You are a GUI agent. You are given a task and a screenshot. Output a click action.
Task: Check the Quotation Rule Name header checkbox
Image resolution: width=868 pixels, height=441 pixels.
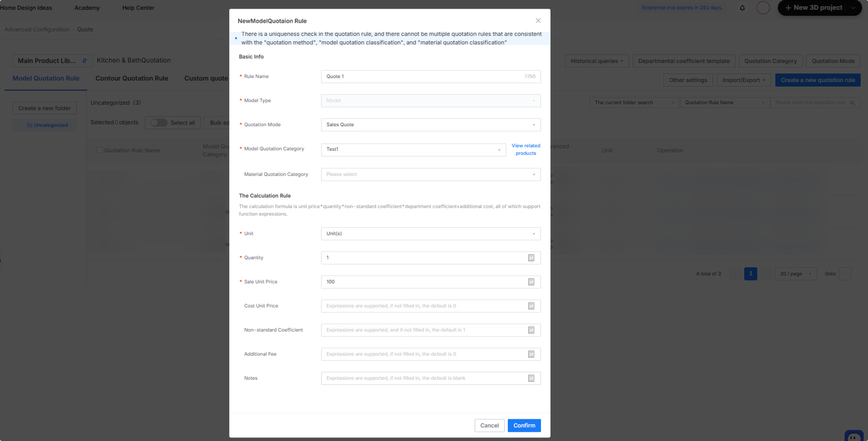coord(99,150)
